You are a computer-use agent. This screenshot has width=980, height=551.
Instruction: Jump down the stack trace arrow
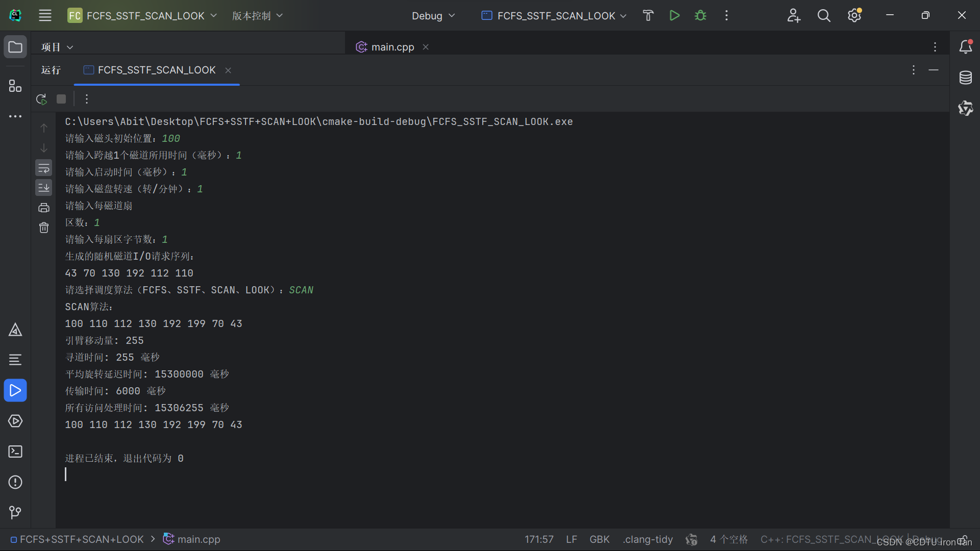(44, 148)
